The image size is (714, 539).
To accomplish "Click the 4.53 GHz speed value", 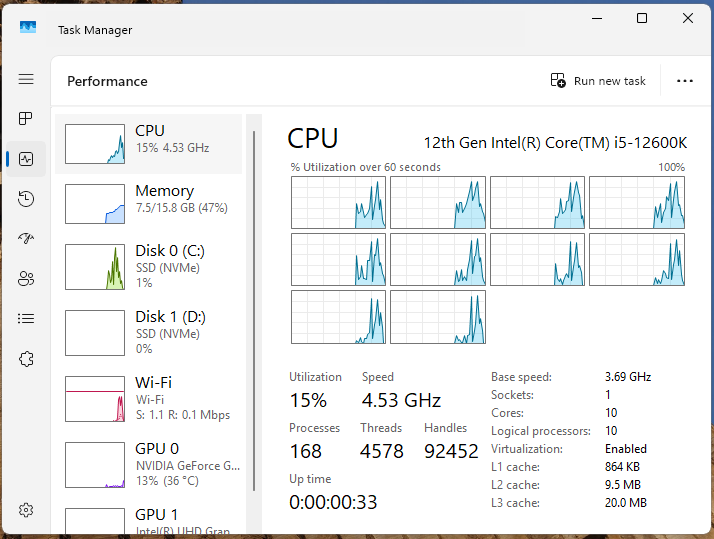I will coord(401,401).
